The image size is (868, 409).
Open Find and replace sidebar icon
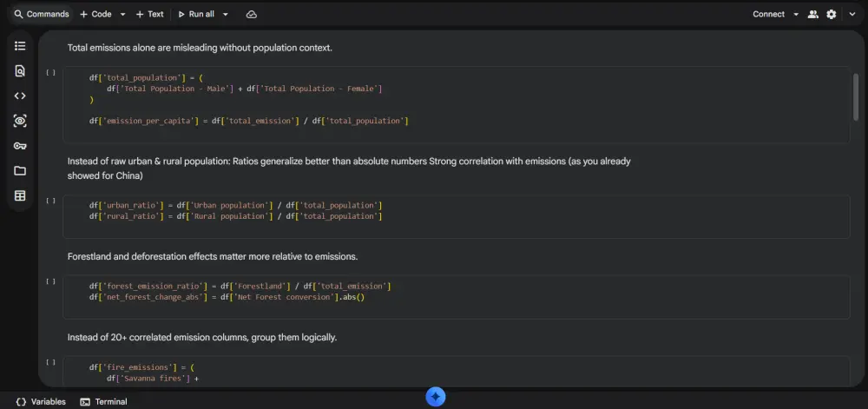(x=20, y=71)
